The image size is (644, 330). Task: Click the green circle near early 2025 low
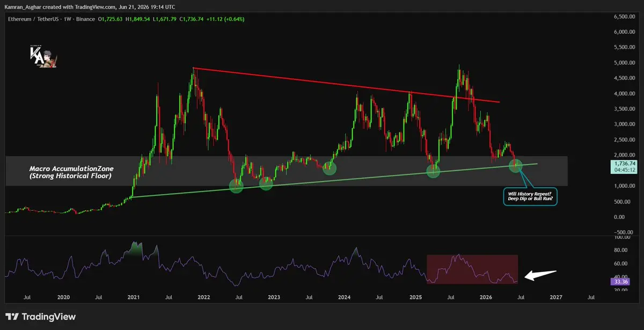433,171
